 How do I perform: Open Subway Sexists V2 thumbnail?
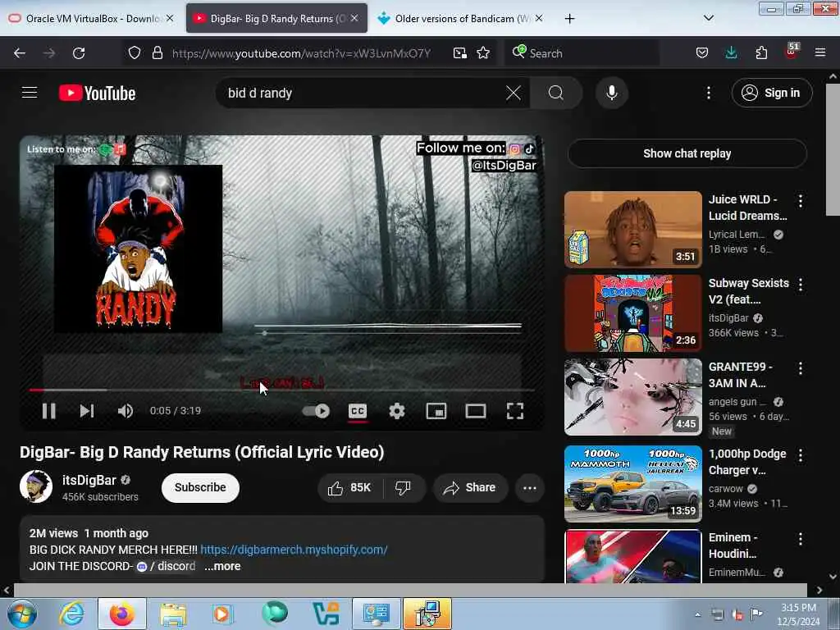point(633,313)
